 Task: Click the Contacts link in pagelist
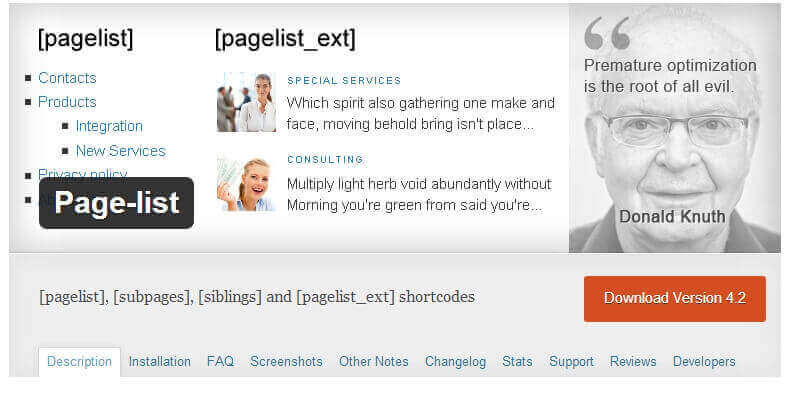(67, 78)
